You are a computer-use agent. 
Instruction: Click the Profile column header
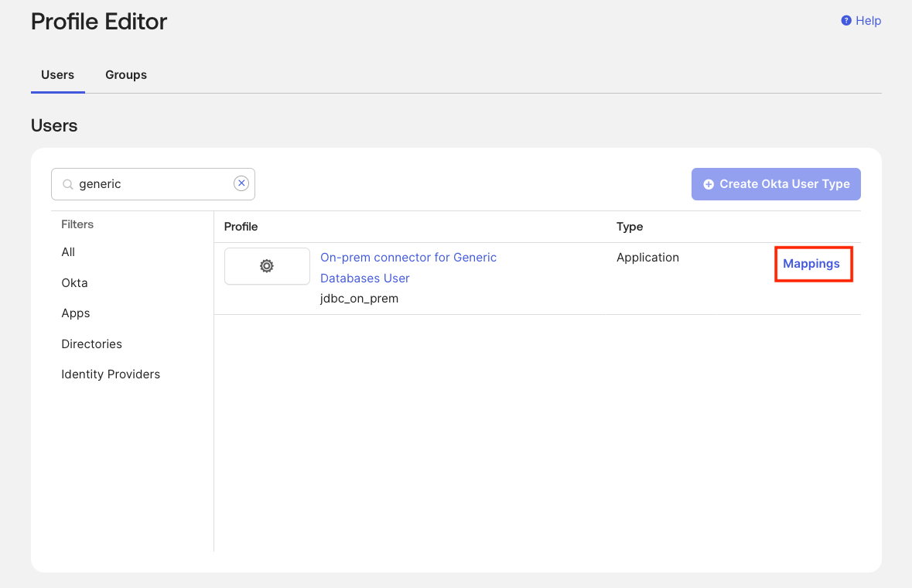[241, 227]
